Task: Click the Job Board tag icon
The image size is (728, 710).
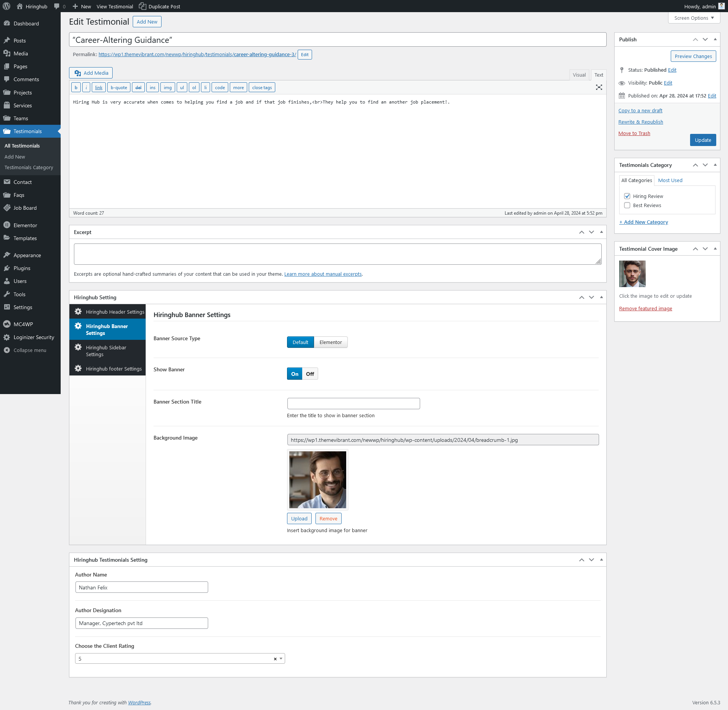Action: 7,208
